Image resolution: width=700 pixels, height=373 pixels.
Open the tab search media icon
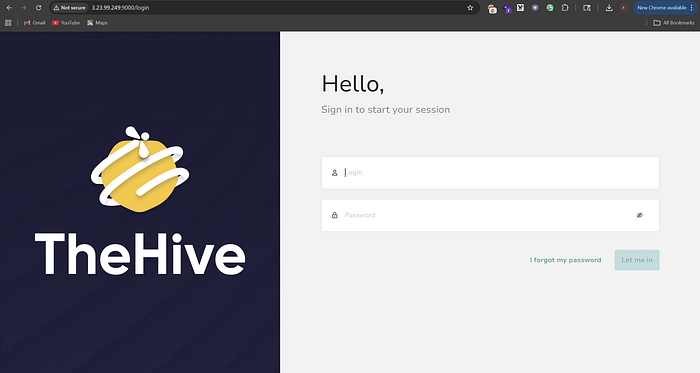(x=587, y=8)
